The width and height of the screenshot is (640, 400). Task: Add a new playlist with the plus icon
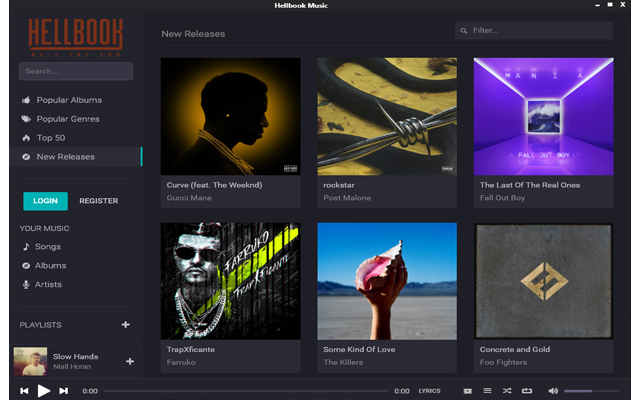pyautogui.click(x=125, y=325)
